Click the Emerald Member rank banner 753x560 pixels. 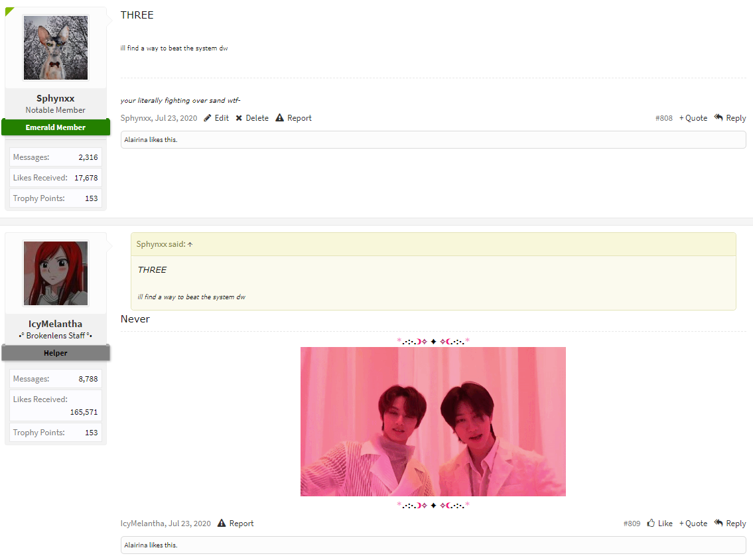[x=56, y=127]
